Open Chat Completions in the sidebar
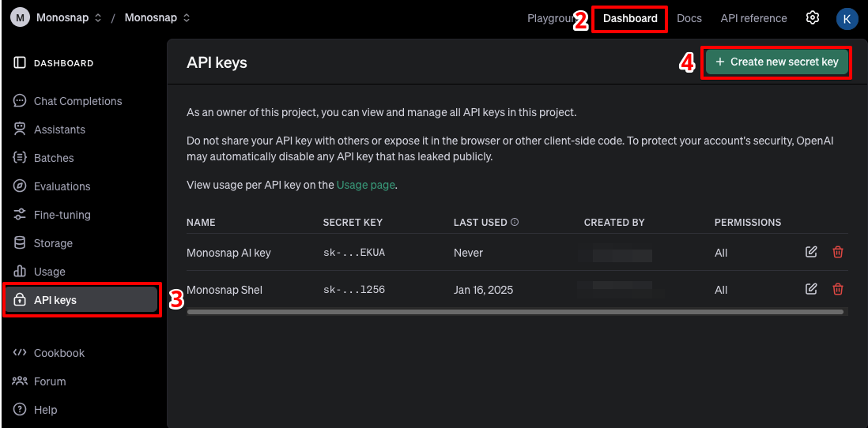 (77, 101)
